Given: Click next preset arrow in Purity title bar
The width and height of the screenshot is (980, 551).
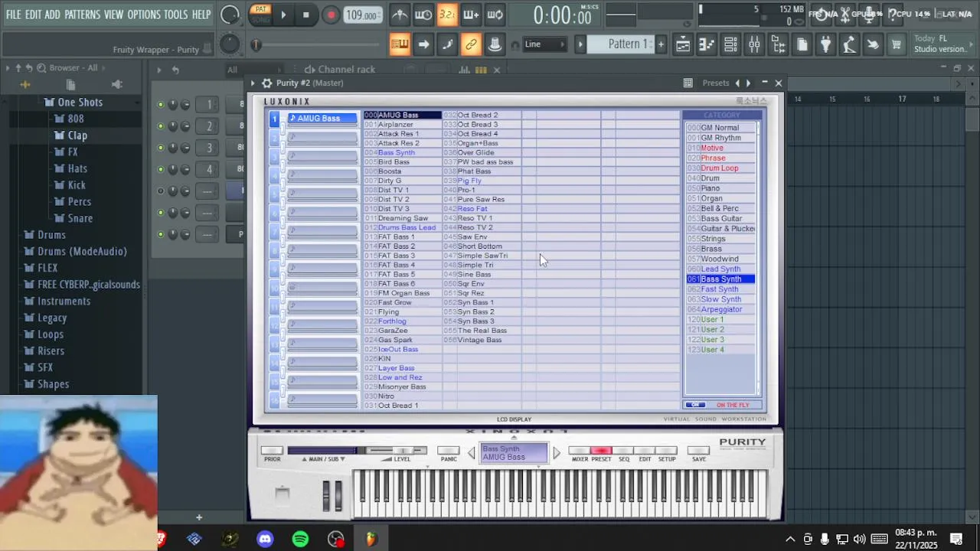Looking at the screenshot, I should click(x=748, y=83).
